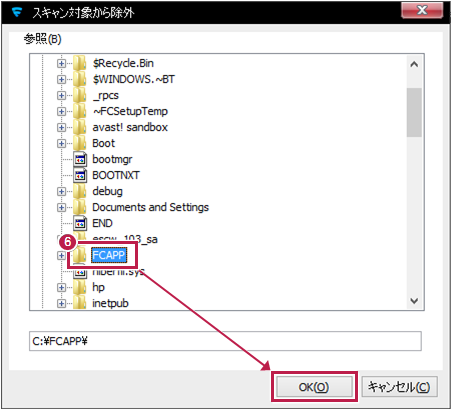Expand the Boot folder node
The width and height of the screenshot is (452, 410).
[x=61, y=143]
